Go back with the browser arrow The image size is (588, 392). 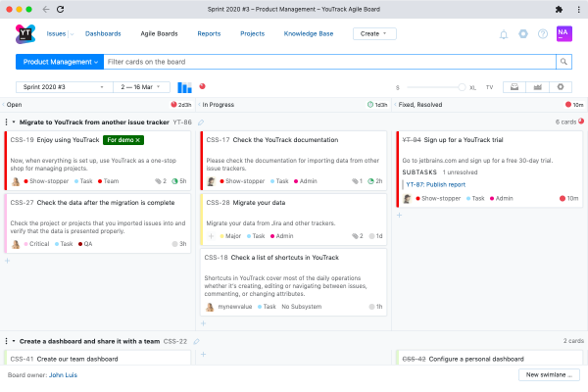(46, 10)
